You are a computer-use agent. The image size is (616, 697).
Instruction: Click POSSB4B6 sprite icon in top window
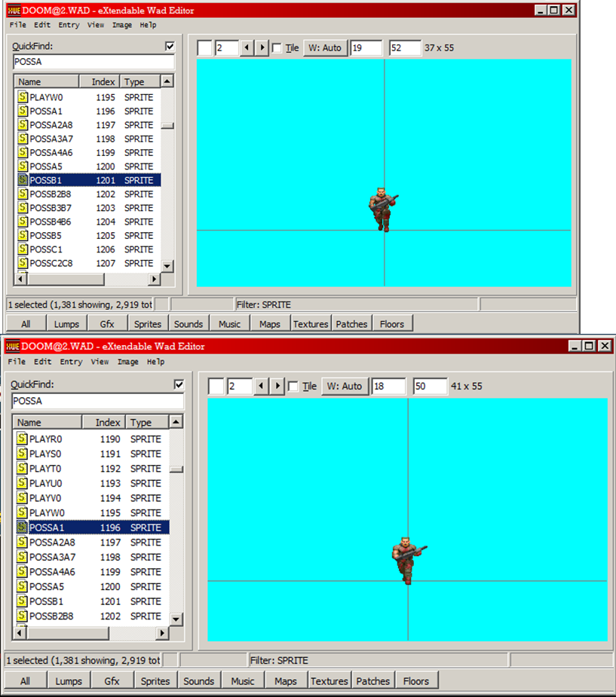pyautogui.click(x=23, y=221)
